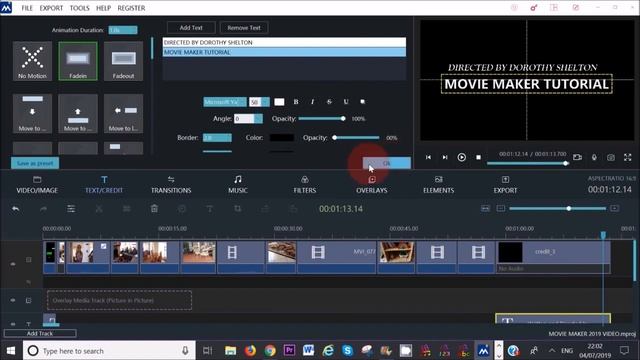Click the Remove Text button
640x360 pixels.
click(244, 28)
